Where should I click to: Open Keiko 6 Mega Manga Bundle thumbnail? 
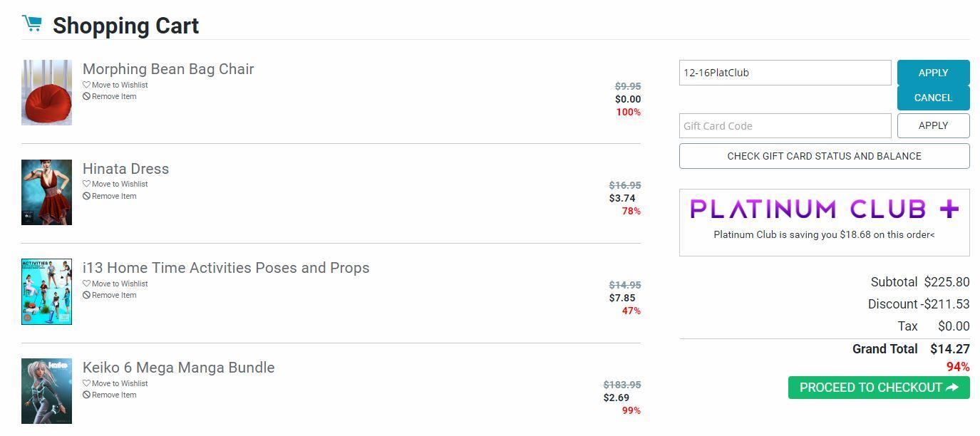coord(46,391)
